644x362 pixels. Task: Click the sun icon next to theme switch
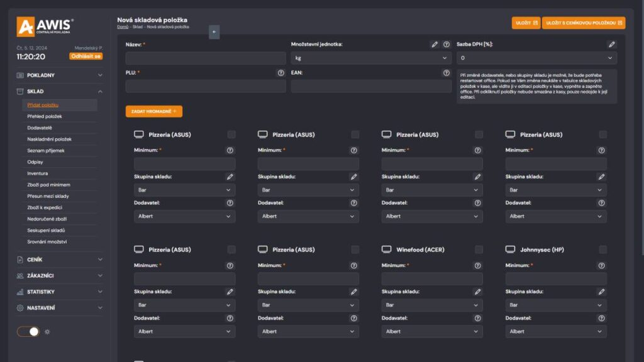coord(47,332)
